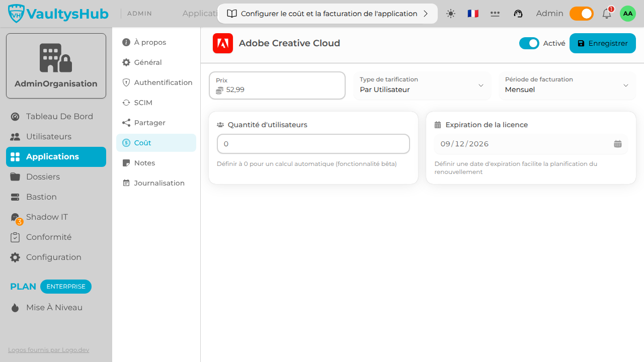Image resolution: width=644 pixels, height=362 pixels.
Task: Click the Adobe Creative Cloud title text
Action: pyautogui.click(x=289, y=43)
